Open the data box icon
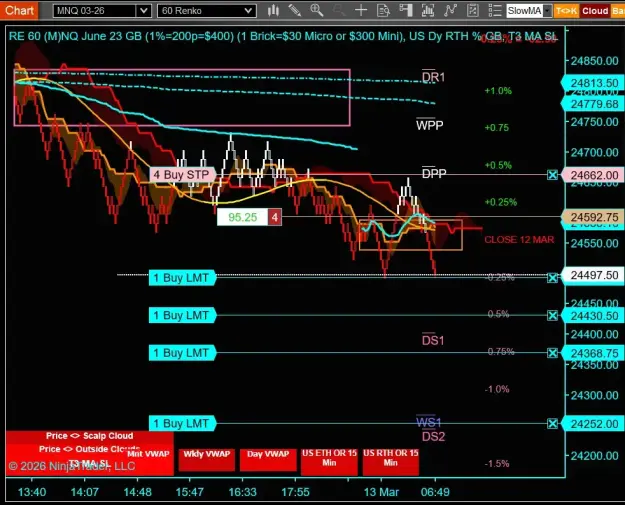 tap(383, 11)
